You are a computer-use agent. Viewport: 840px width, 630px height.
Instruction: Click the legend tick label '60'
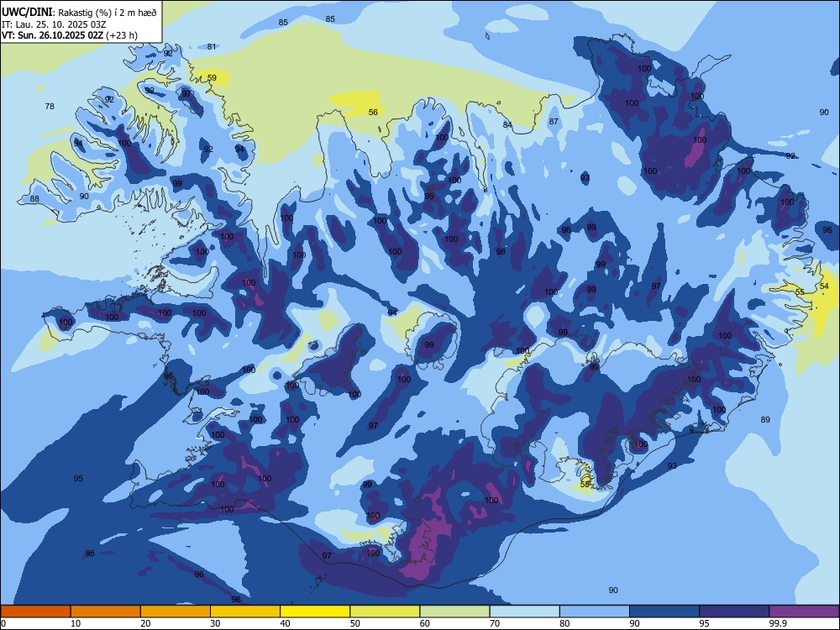click(425, 623)
